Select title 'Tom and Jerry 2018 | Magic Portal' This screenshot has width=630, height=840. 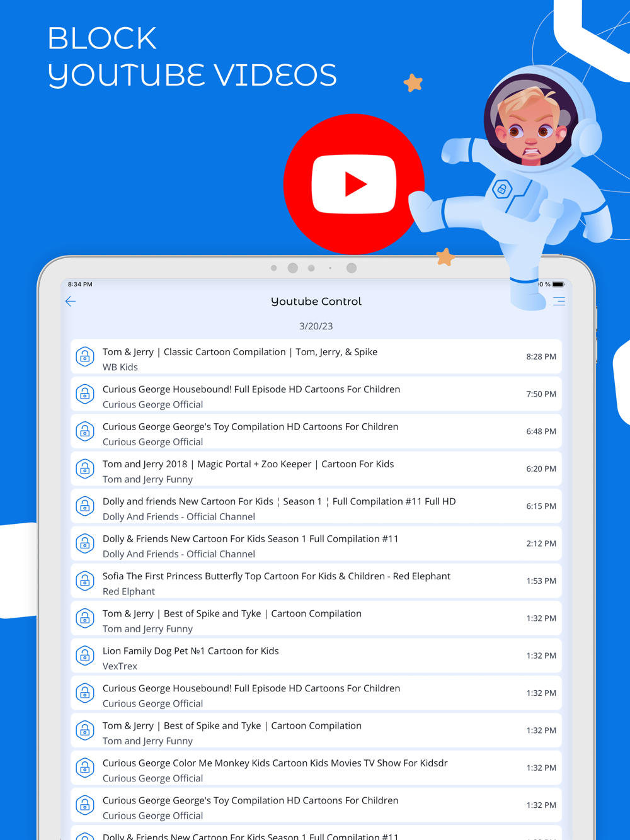248,464
